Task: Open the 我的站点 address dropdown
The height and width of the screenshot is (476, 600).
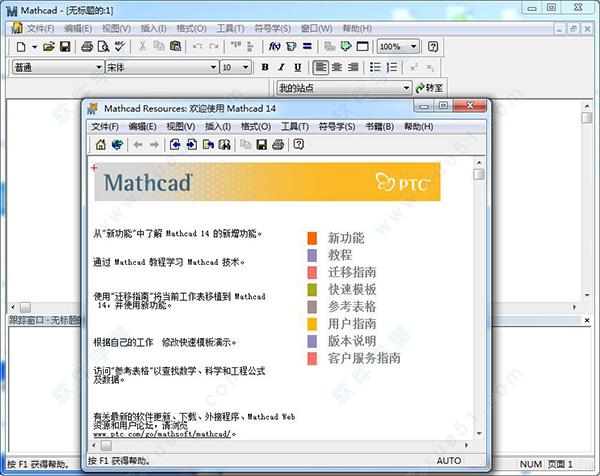Action: point(405,88)
